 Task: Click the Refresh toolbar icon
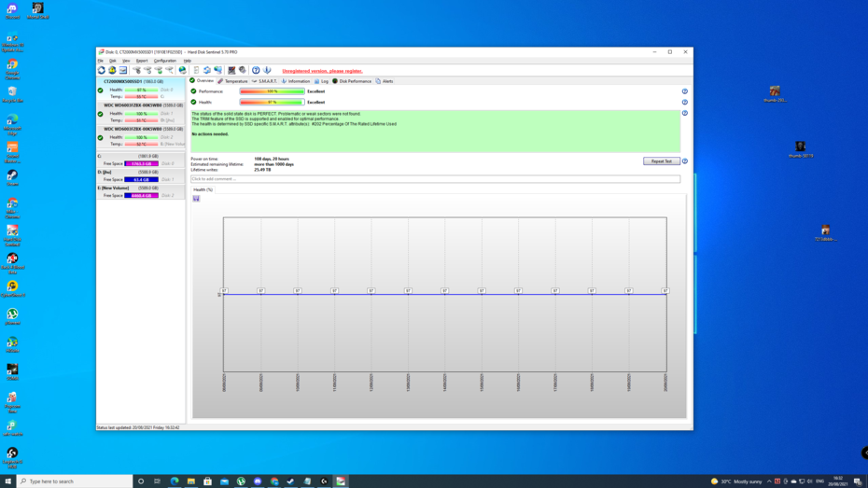pos(102,70)
